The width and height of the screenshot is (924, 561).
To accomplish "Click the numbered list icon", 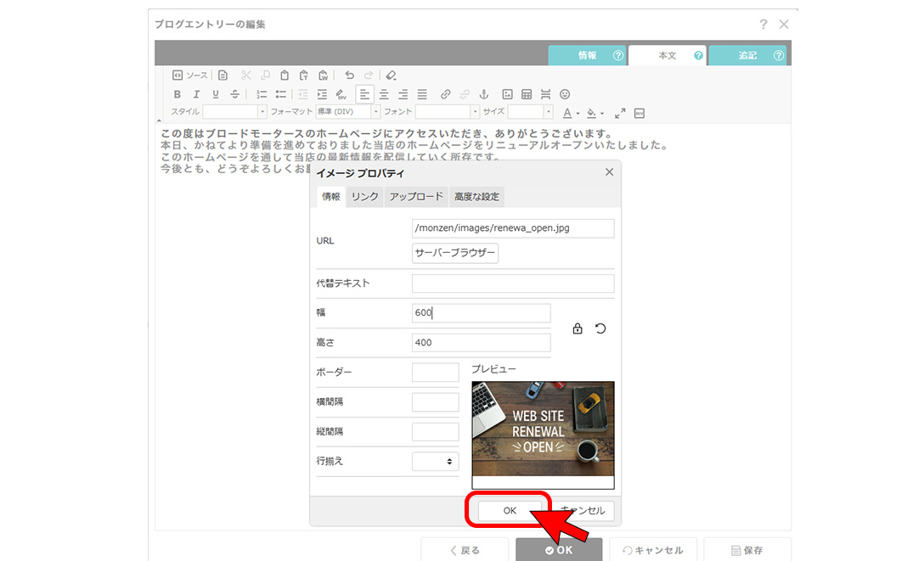I will [262, 94].
